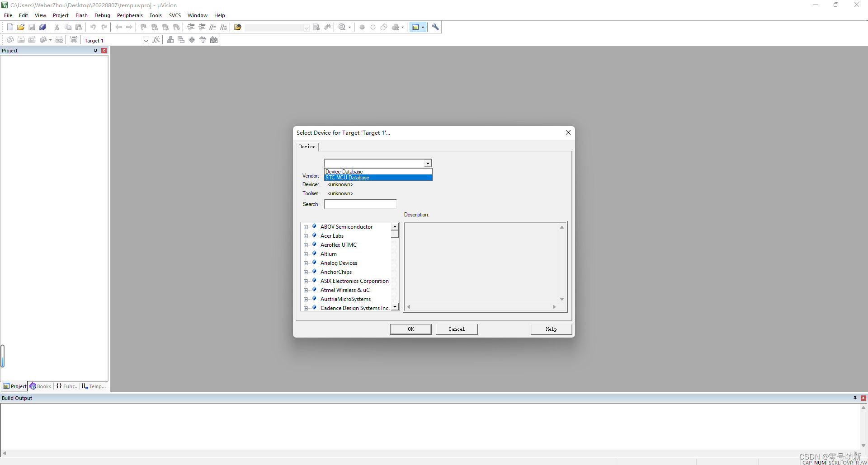Viewport: 868px width, 465px height.
Task: Expand the Analog Devices vendor node
Action: pos(306,263)
